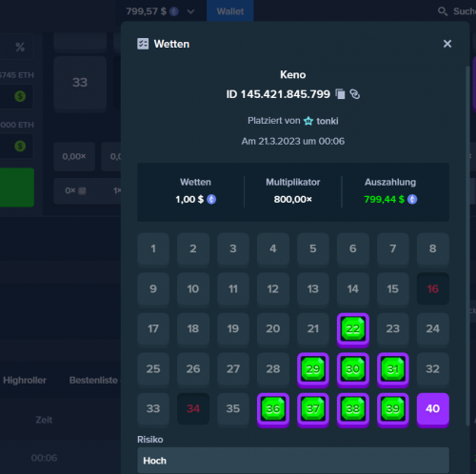This screenshot has width=476, height=474.
Task: Click Keno tile number 17
Action: click(153, 329)
